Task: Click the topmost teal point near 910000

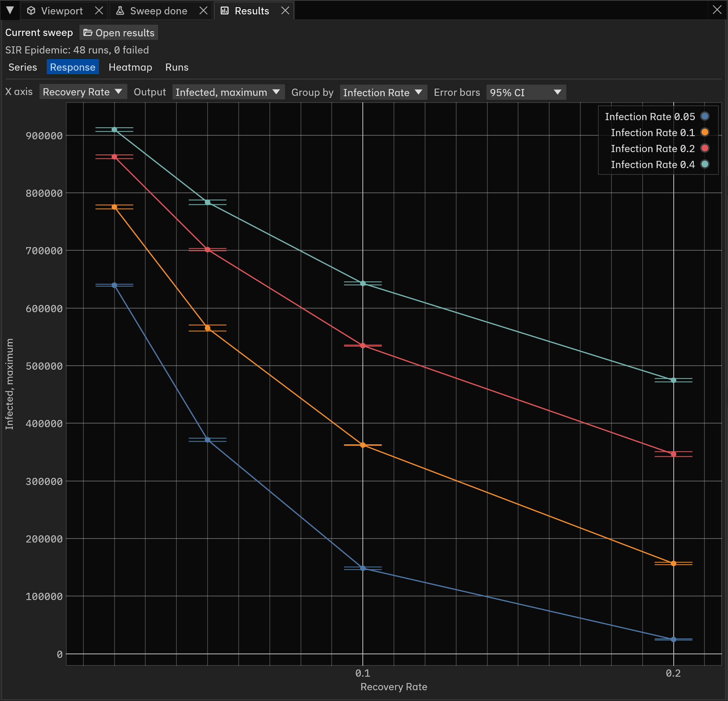Action: point(114,129)
